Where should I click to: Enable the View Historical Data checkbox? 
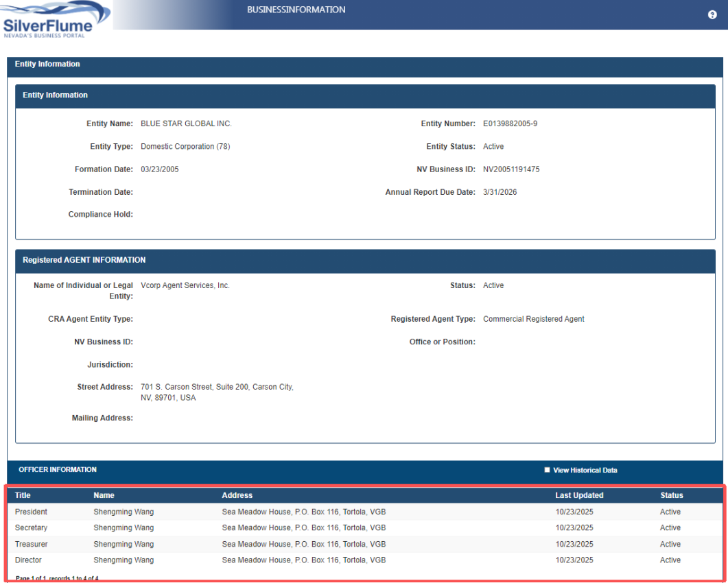(547, 470)
